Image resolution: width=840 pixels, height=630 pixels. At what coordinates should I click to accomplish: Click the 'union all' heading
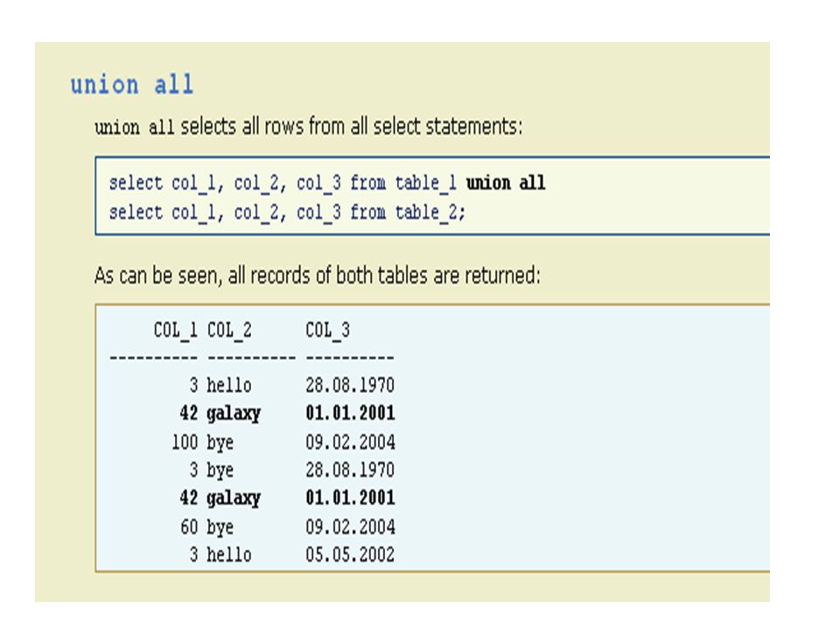click(132, 85)
